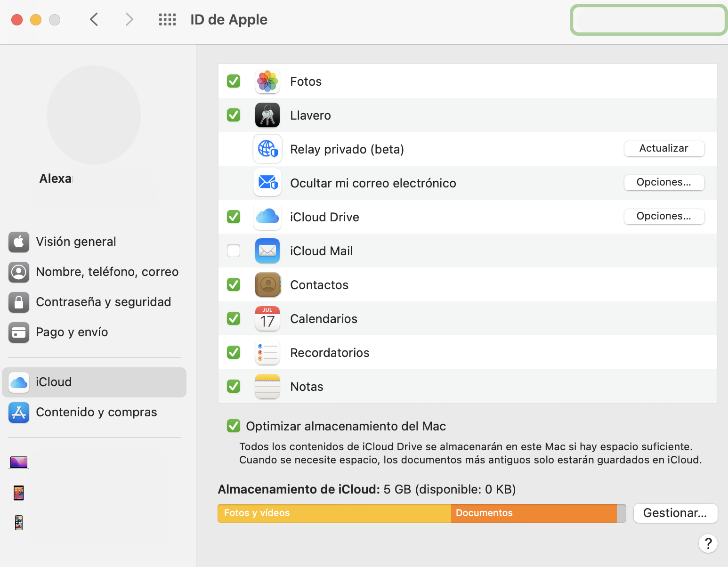Click the search field in toolbar
The image size is (728, 567).
point(649,20)
